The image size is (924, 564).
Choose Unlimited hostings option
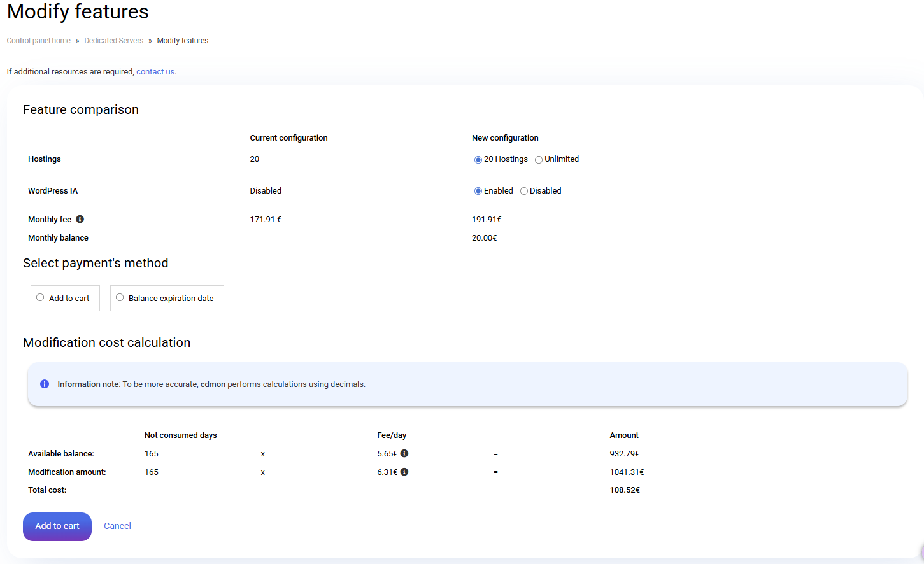point(539,160)
